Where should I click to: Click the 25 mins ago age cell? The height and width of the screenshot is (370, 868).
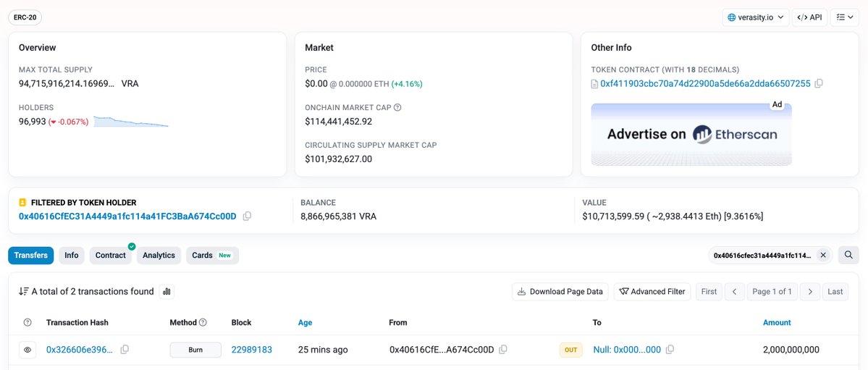pyautogui.click(x=323, y=350)
